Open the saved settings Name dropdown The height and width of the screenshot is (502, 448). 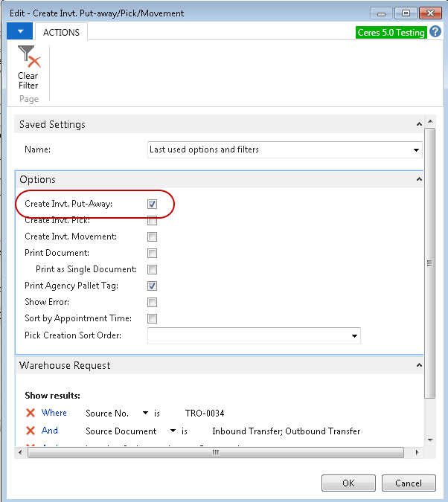coord(416,150)
